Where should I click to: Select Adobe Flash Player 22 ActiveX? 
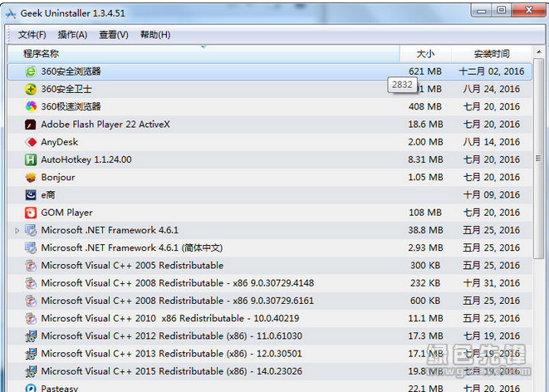(105, 125)
